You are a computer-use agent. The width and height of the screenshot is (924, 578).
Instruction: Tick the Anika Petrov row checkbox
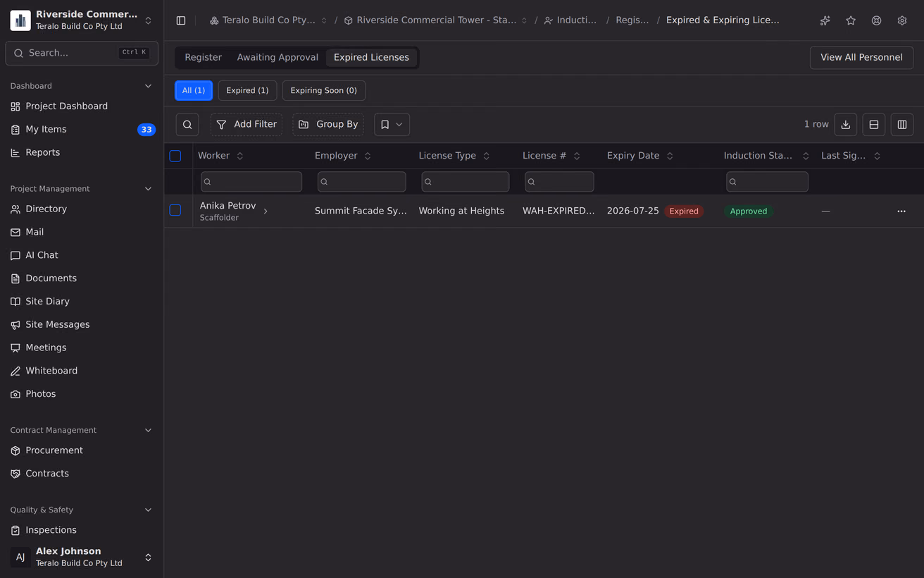point(175,210)
